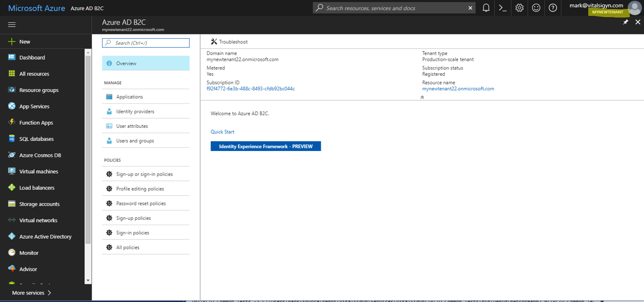
Task: Collapse the essentials panel double chevron
Action: pos(422,97)
